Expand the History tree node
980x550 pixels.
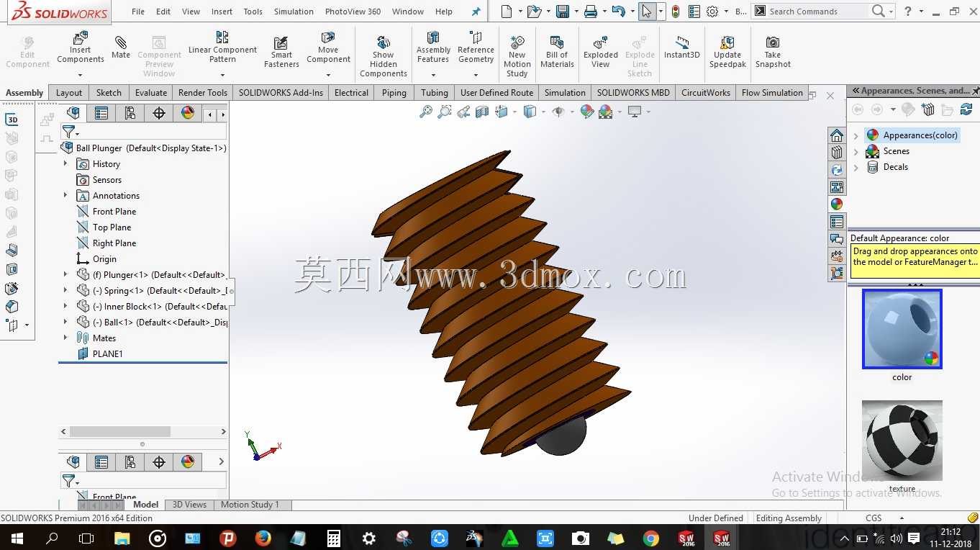(x=65, y=164)
